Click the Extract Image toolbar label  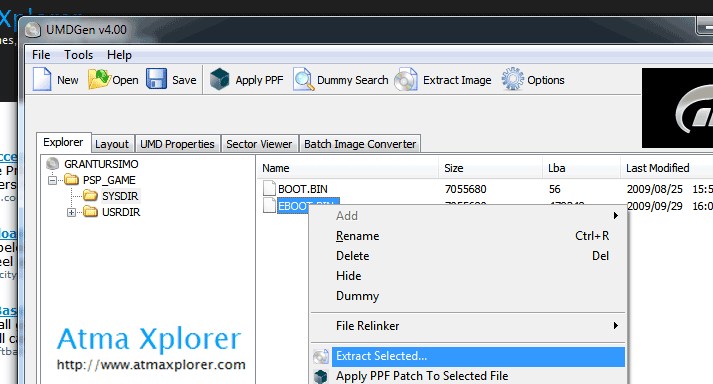pyautogui.click(x=457, y=80)
